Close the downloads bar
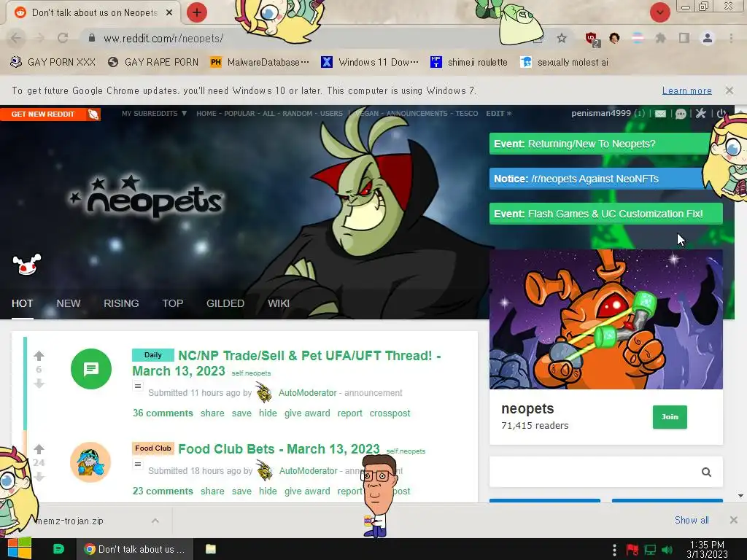Screen dimensions: 747x560 [733, 520]
